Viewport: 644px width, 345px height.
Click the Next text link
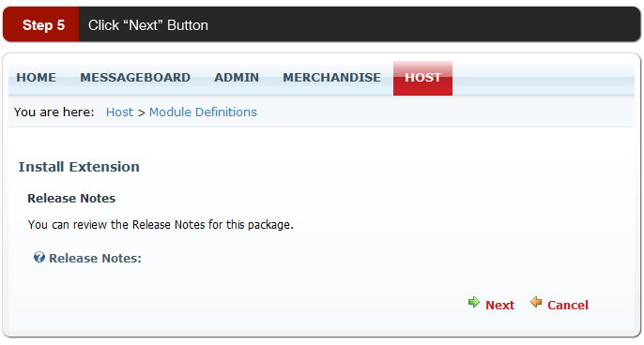coord(499,306)
